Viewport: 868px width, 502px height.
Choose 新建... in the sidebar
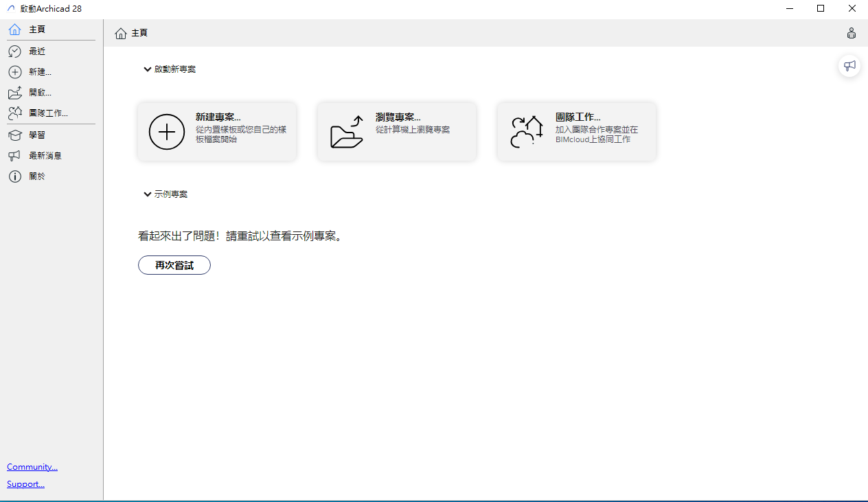tap(52, 72)
